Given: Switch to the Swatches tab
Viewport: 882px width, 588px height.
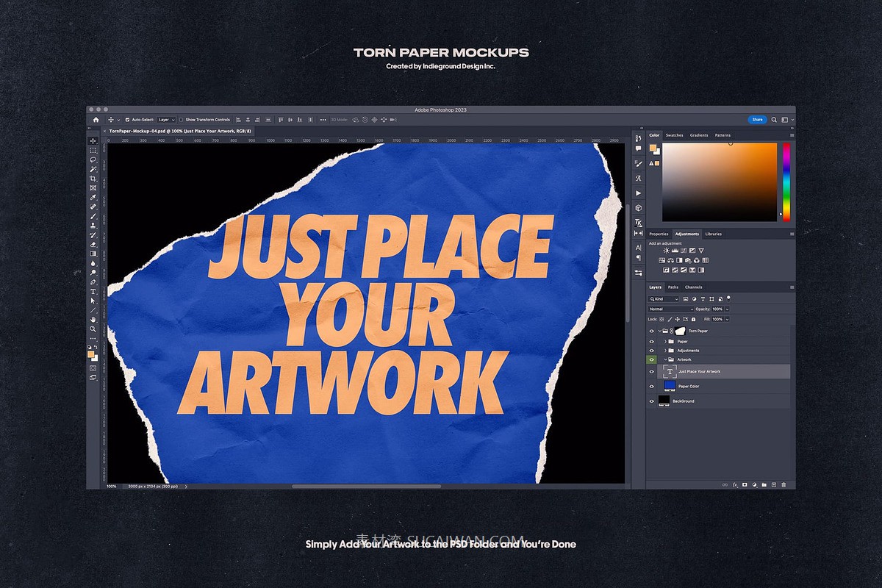Looking at the screenshot, I should pyautogui.click(x=674, y=135).
